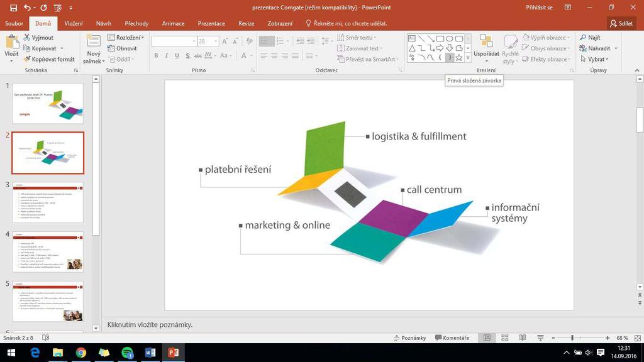
Task: Click the font color button
Action: coord(244,55)
